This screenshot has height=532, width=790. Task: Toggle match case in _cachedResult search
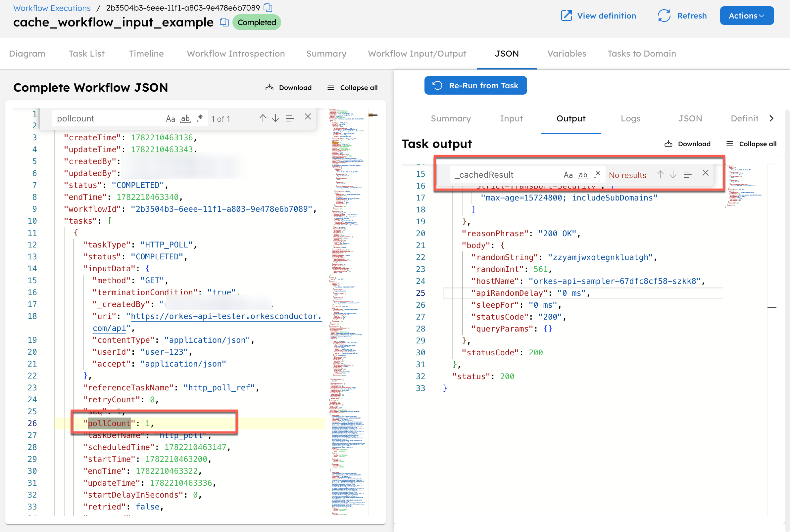[568, 175]
